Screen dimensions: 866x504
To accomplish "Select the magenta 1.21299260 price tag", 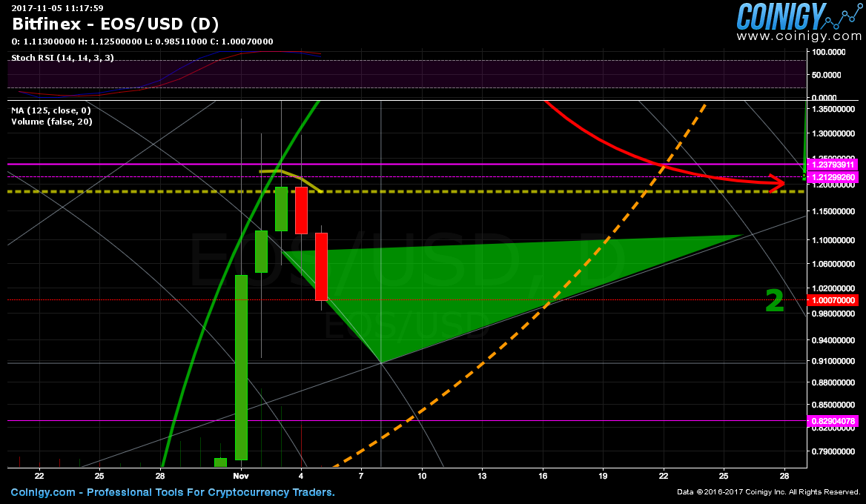I will [833, 177].
